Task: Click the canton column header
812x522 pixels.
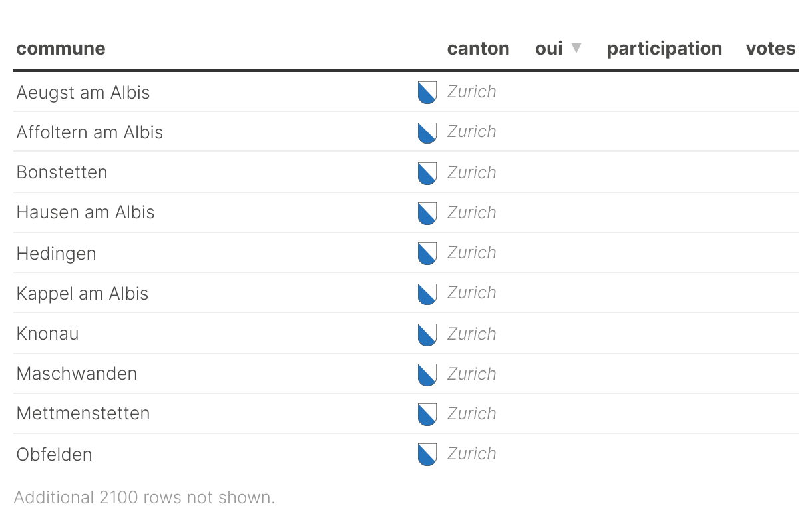Action: coord(478,49)
